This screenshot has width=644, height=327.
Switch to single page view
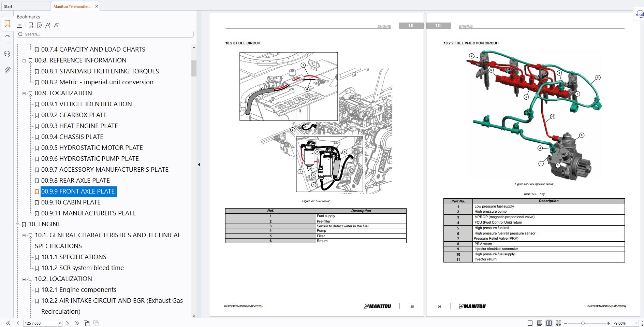530,323
